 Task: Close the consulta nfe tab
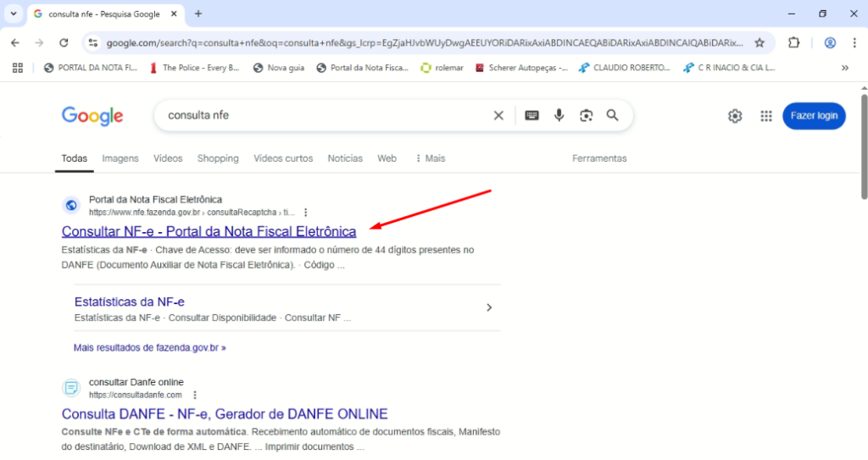(x=174, y=14)
